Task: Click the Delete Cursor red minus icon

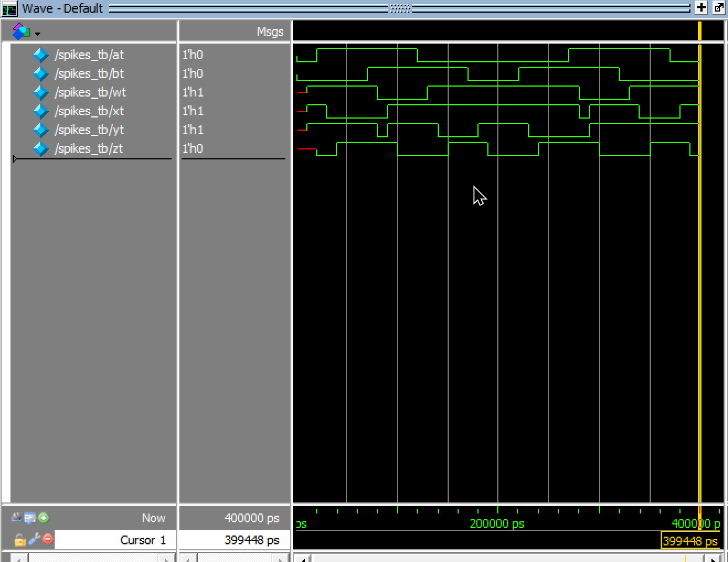Action: 48,539
